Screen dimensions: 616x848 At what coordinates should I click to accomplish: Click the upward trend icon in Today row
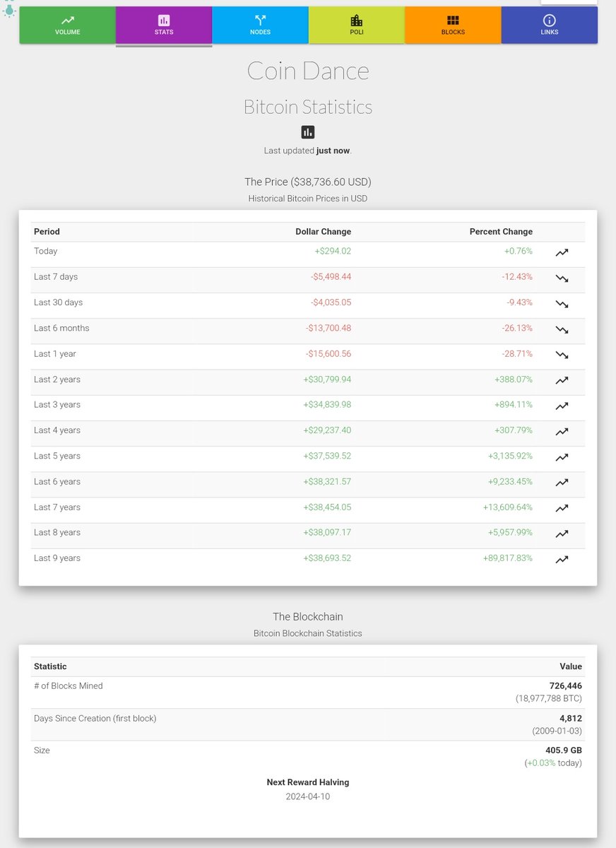pyautogui.click(x=562, y=252)
